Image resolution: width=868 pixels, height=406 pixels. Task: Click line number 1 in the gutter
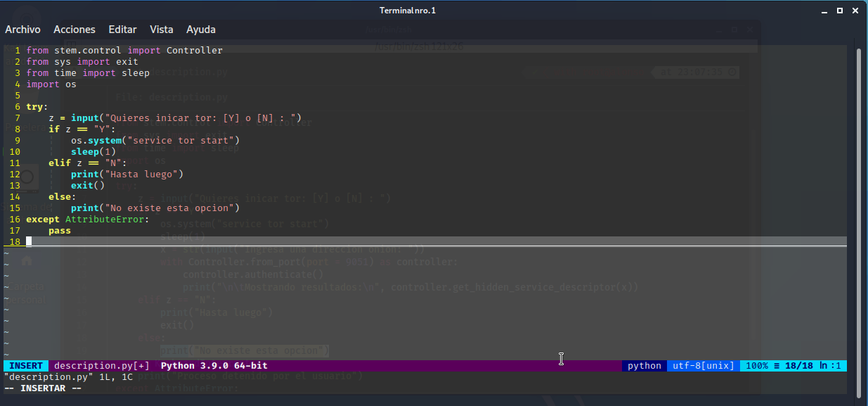point(17,51)
